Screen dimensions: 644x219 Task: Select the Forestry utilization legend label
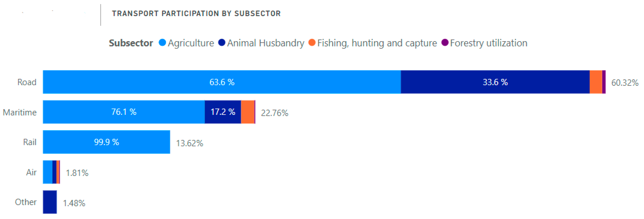pos(489,43)
